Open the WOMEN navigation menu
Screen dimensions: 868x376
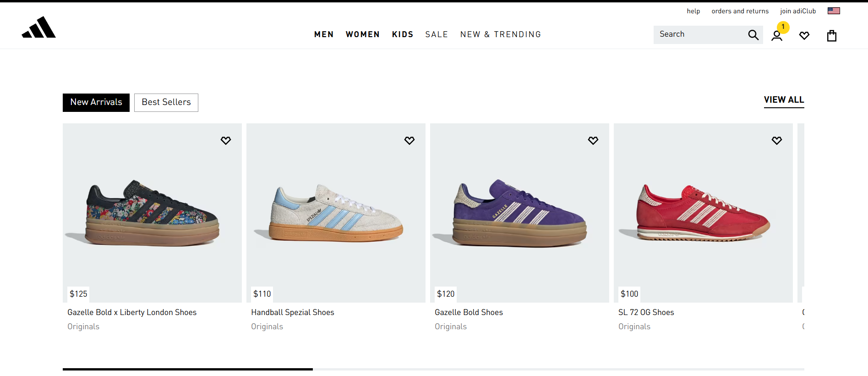[x=363, y=34]
